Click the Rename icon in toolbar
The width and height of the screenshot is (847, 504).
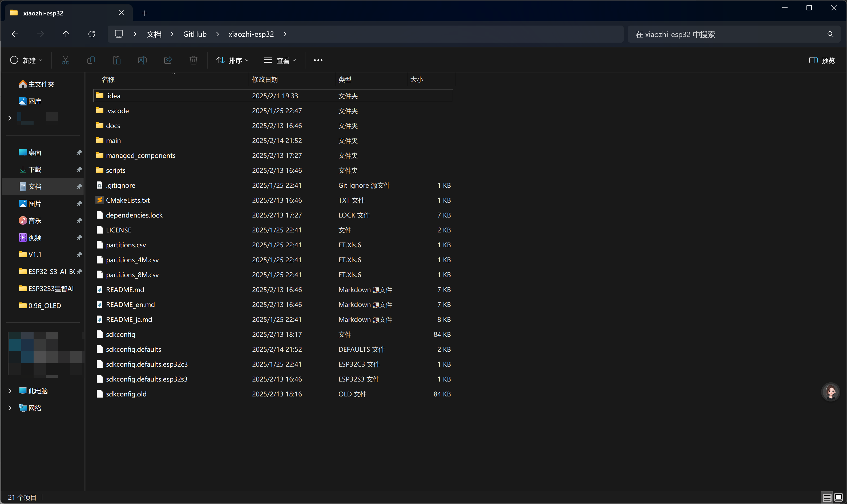coord(142,60)
